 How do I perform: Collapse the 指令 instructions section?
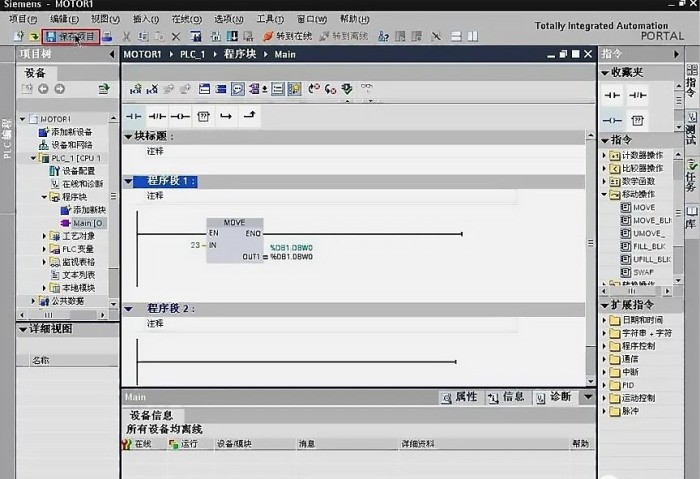click(x=605, y=141)
